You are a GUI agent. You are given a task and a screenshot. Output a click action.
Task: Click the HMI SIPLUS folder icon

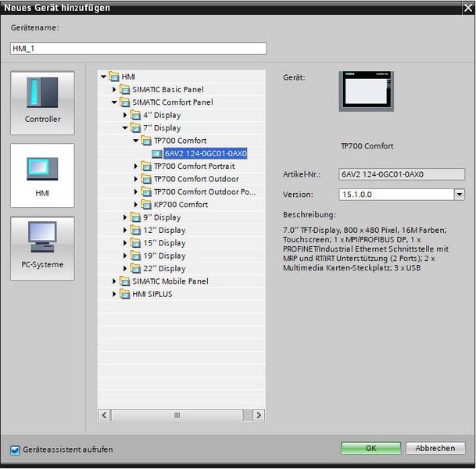[125, 294]
